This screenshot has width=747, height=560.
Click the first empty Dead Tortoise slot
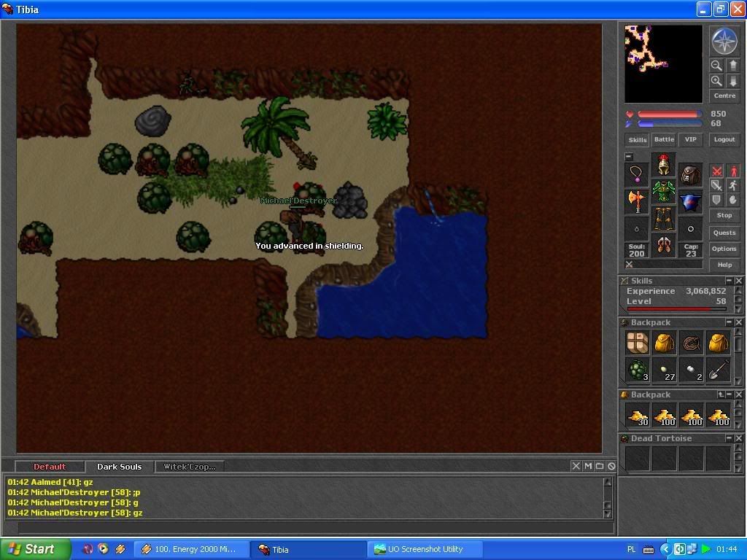pyautogui.click(x=637, y=458)
